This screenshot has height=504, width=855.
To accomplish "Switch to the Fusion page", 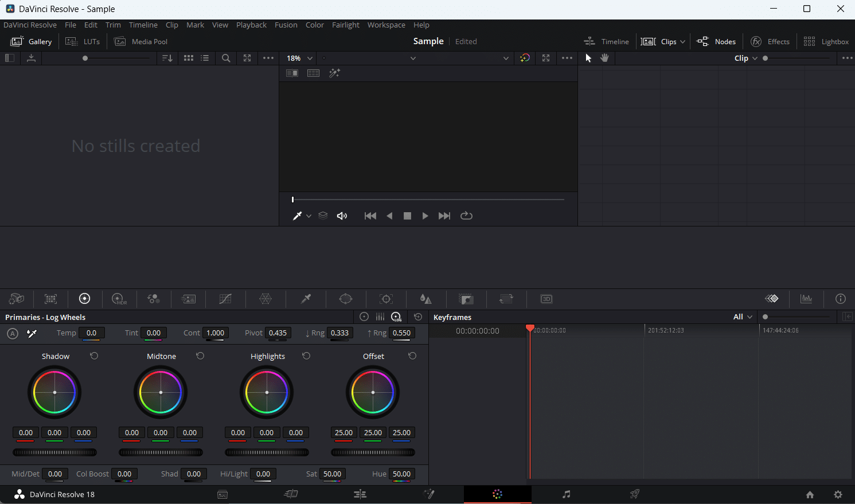I will [x=430, y=494].
